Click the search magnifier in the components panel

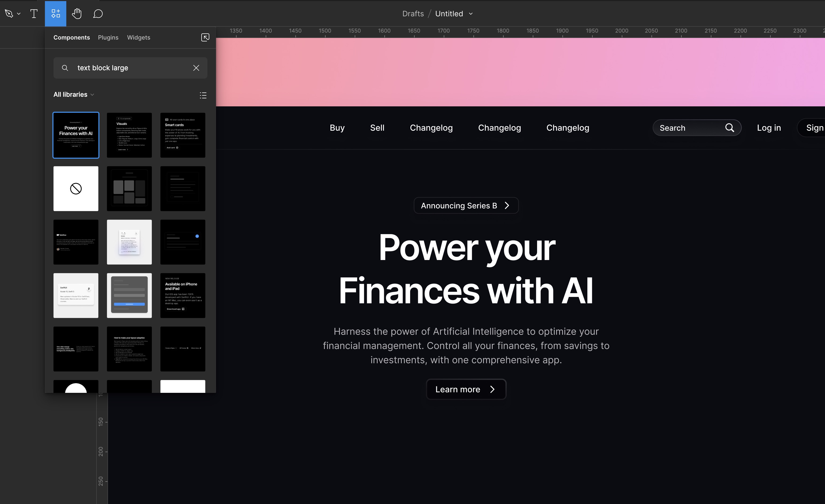(65, 68)
